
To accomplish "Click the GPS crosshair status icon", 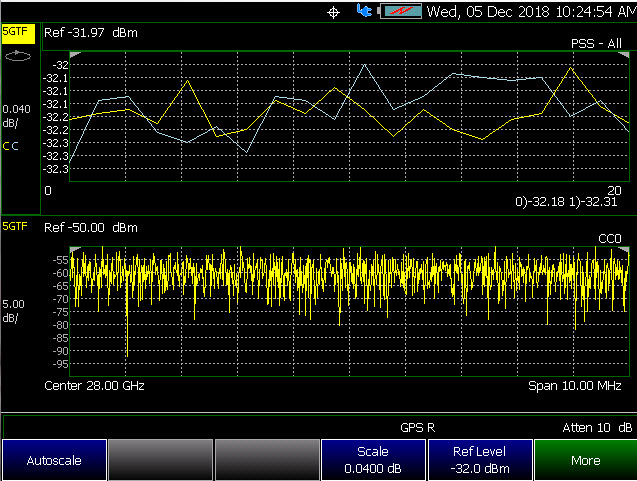I will coord(333,13).
